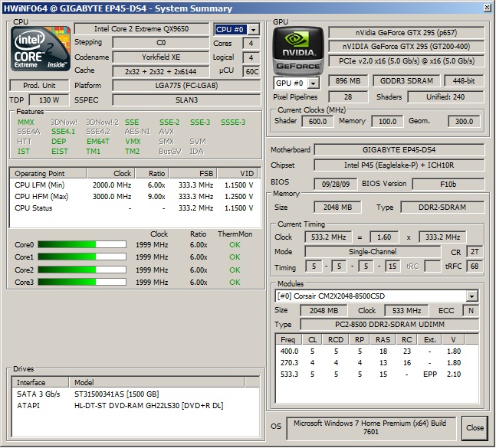Click the Intel Core 2 Extreme QX9650 field
The width and height of the screenshot is (496, 448).
[x=141, y=29]
